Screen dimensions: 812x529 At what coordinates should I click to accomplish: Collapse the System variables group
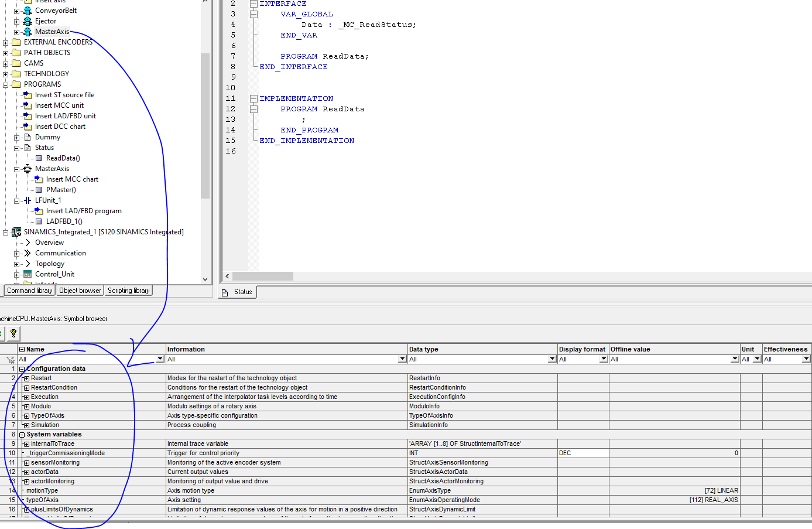pos(22,435)
